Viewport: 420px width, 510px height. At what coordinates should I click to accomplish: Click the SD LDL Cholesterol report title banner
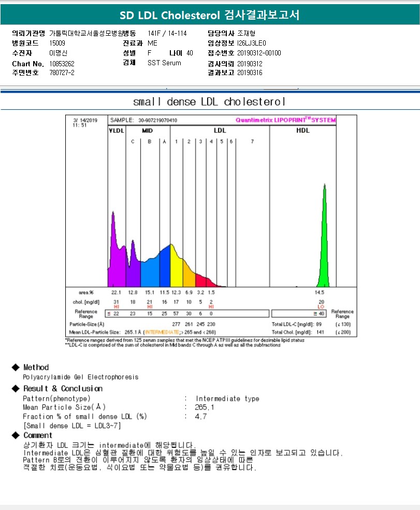coord(210,15)
